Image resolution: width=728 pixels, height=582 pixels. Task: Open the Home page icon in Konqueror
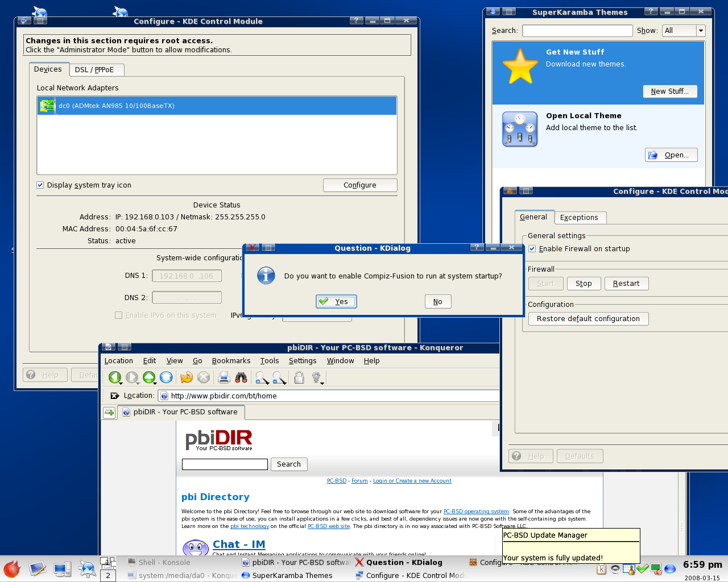pos(166,377)
